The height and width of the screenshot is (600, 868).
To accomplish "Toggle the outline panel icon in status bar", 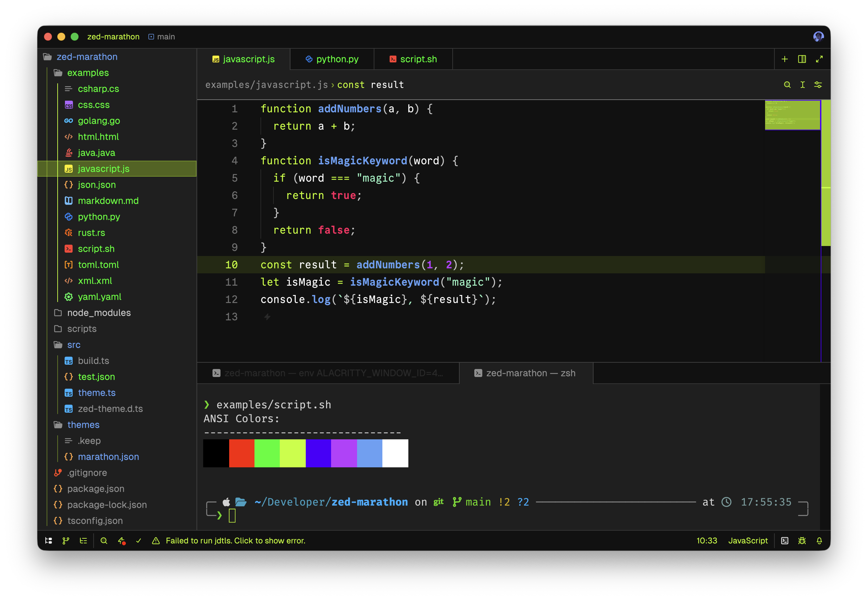I will (83, 541).
